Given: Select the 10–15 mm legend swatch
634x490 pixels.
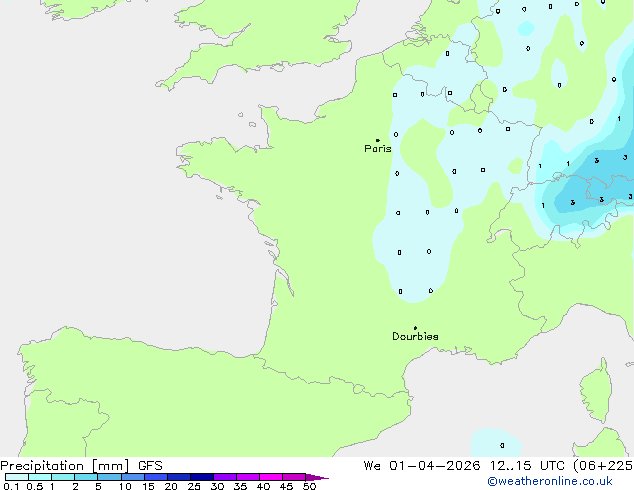Looking at the screenshot, I should pyautogui.click(x=133, y=477).
